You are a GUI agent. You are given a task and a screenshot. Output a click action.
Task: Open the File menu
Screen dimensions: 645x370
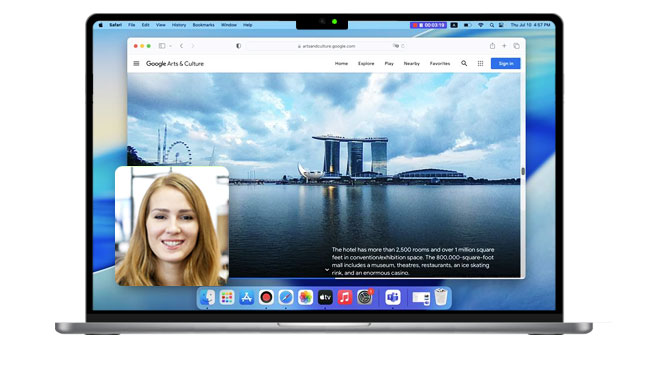(x=132, y=25)
